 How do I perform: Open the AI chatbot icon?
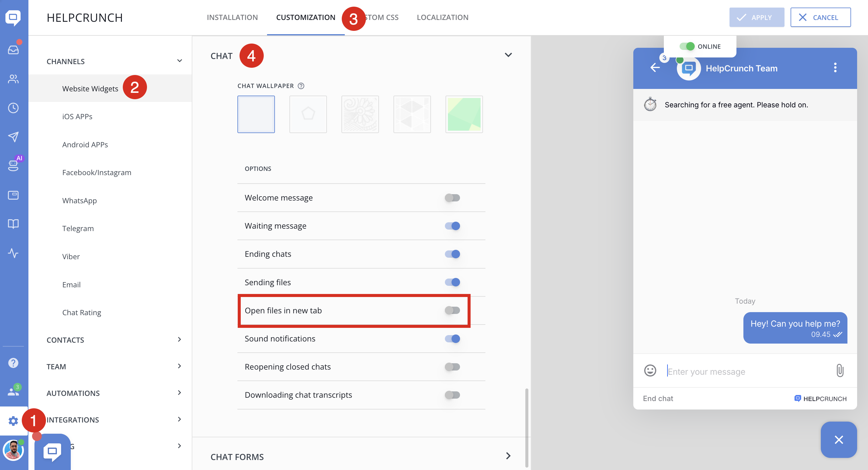tap(13, 165)
